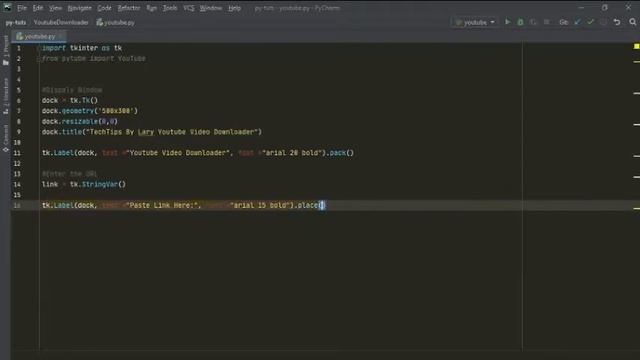Image resolution: width=640 pixels, height=360 pixels.
Task: Click the PyCharm logo icon in the title bar
Action: (7, 7)
